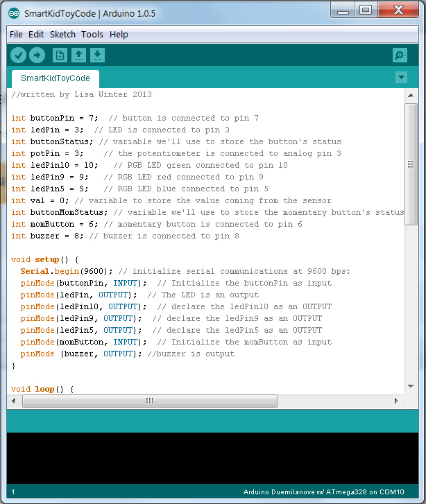Click the "void loop() {" line

[42, 389]
